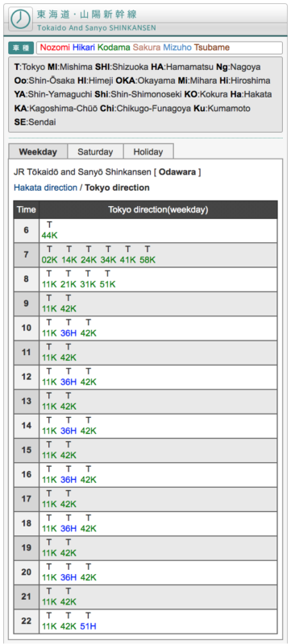
Task: Switch to the Saturday tab
Action: 95,151
